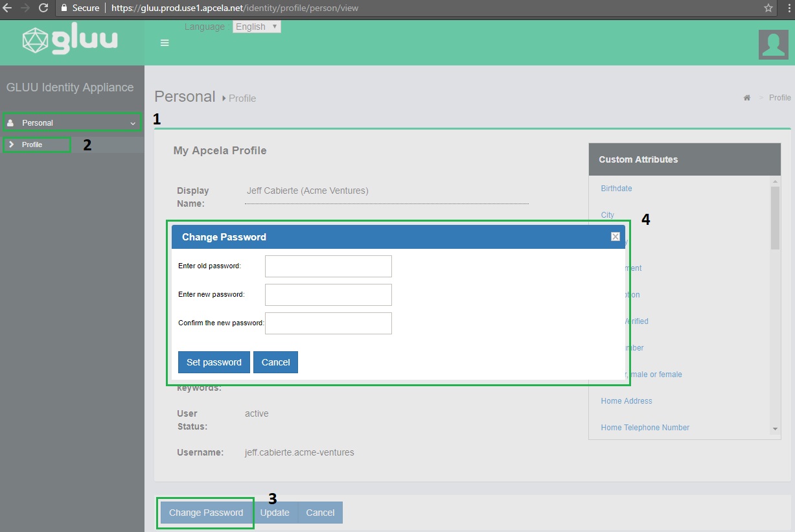This screenshot has height=532, width=795.
Task: Click the Gluu logo
Action: coord(71,40)
